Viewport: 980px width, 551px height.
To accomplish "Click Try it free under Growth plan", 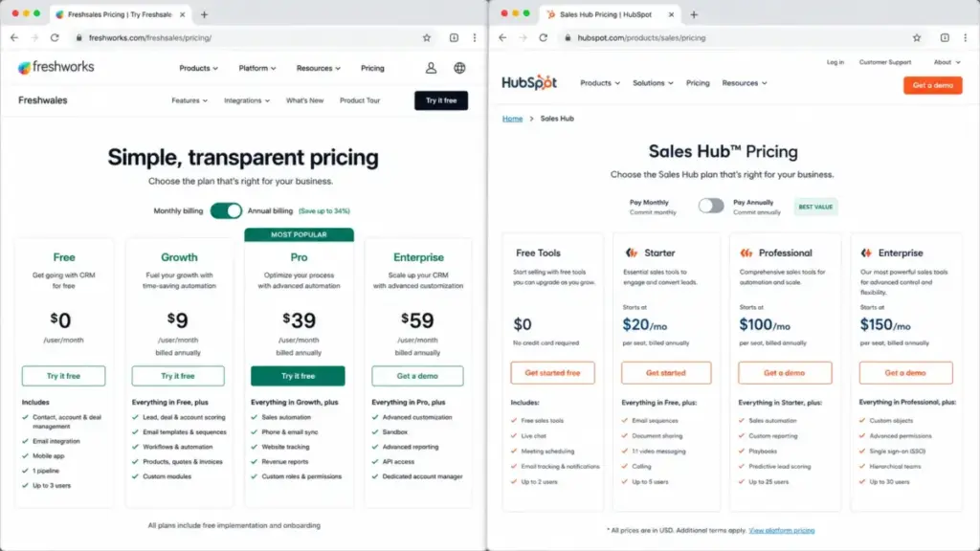I will [x=178, y=376].
